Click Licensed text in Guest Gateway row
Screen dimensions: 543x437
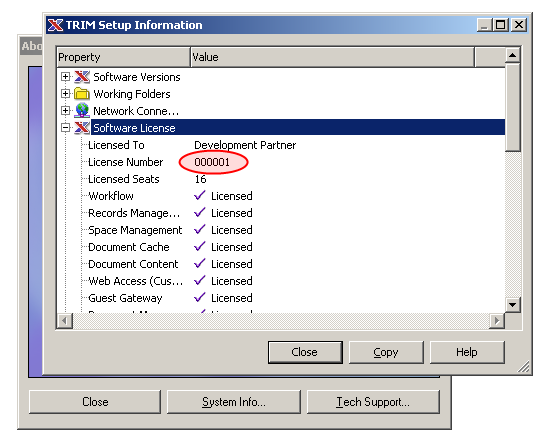coord(232,297)
